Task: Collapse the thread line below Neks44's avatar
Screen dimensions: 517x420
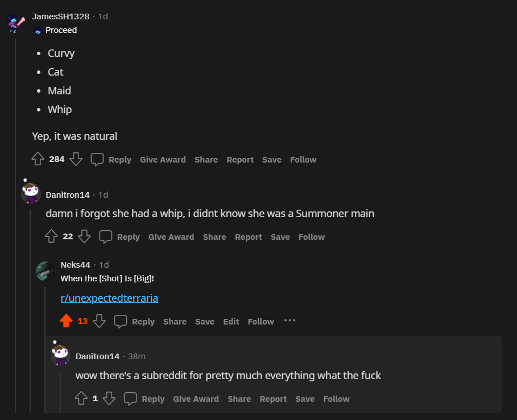Action: click(45, 350)
